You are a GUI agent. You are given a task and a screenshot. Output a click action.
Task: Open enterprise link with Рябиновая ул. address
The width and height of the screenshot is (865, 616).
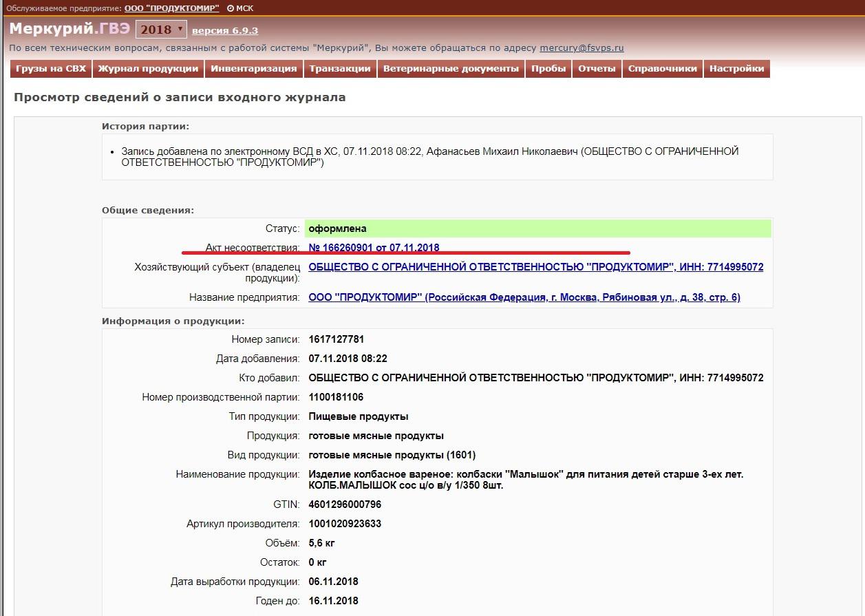[x=524, y=297]
